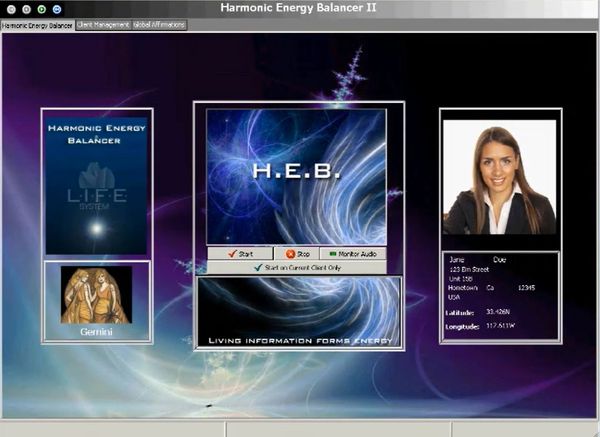The height and width of the screenshot is (437, 600).
Task: Click the blue title bar circle button
Action: (56, 9)
